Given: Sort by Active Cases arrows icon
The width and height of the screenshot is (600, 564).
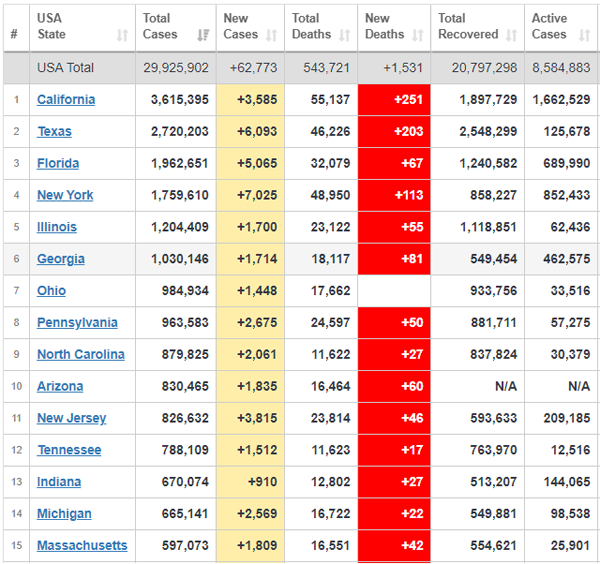Looking at the screenshot, I should click(584, 35).
